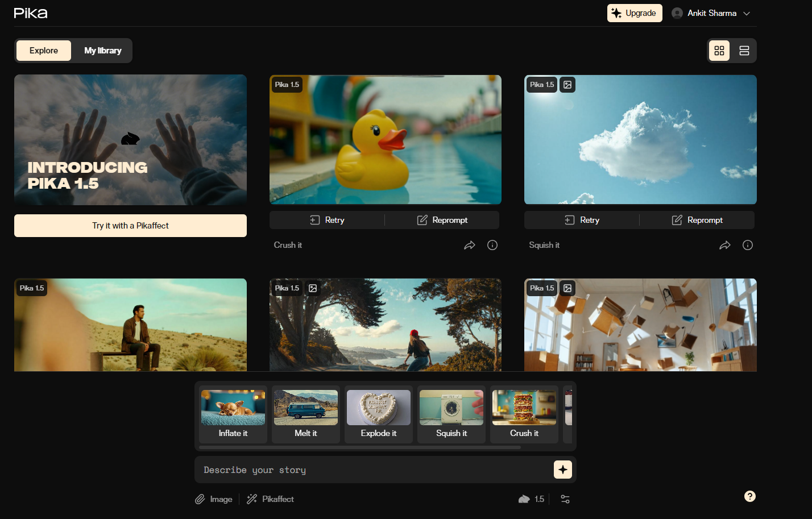Open the Image attachment option
812x519 pixels.
tap(214, 499)
